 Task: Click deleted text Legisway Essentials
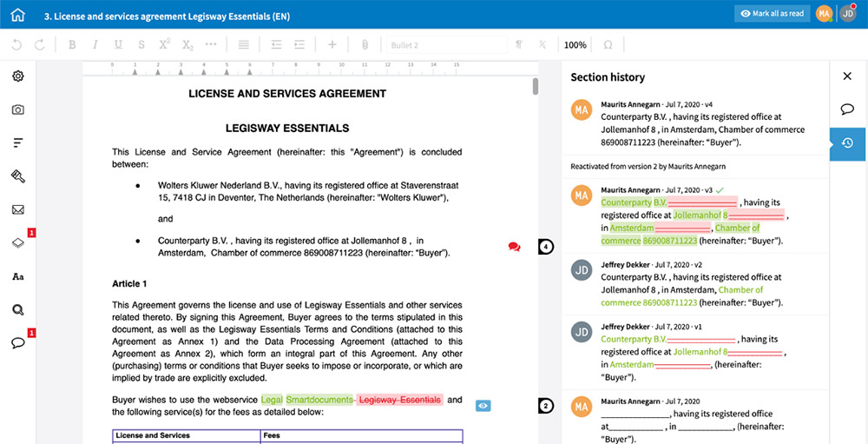point(399,400)
